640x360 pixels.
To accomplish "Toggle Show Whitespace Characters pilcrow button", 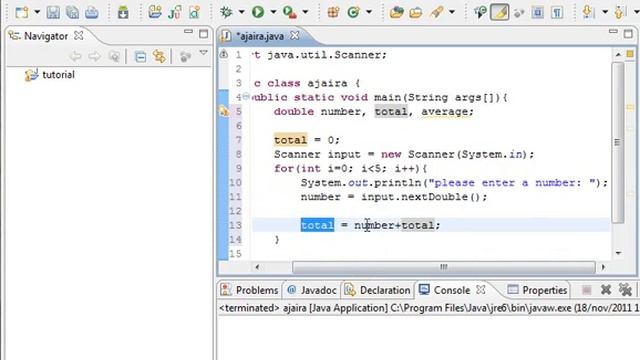I will [x=557, y=12].
